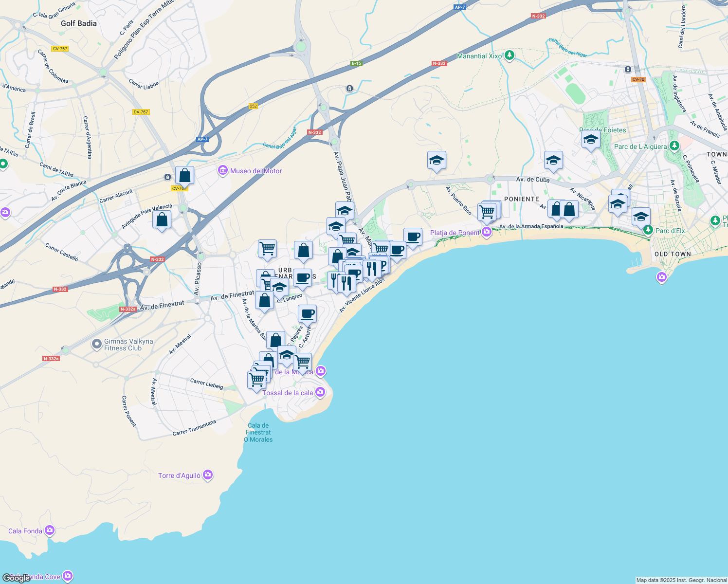This screenshot has height=584, width=728.
Task: Select the green marker at Manantial Xixo
Action: tap(509, 55)
